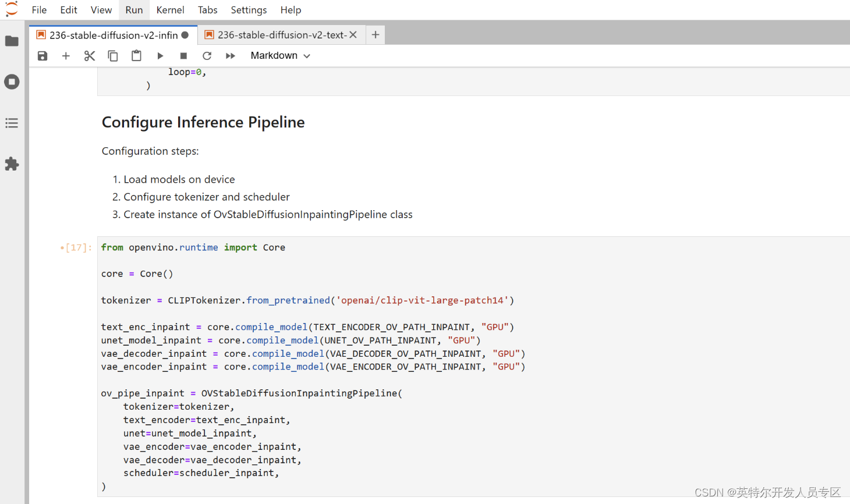Click the 'tokenizer=tokenizer,' argument line
Viewport: 850px width, 504px height.
179,407
